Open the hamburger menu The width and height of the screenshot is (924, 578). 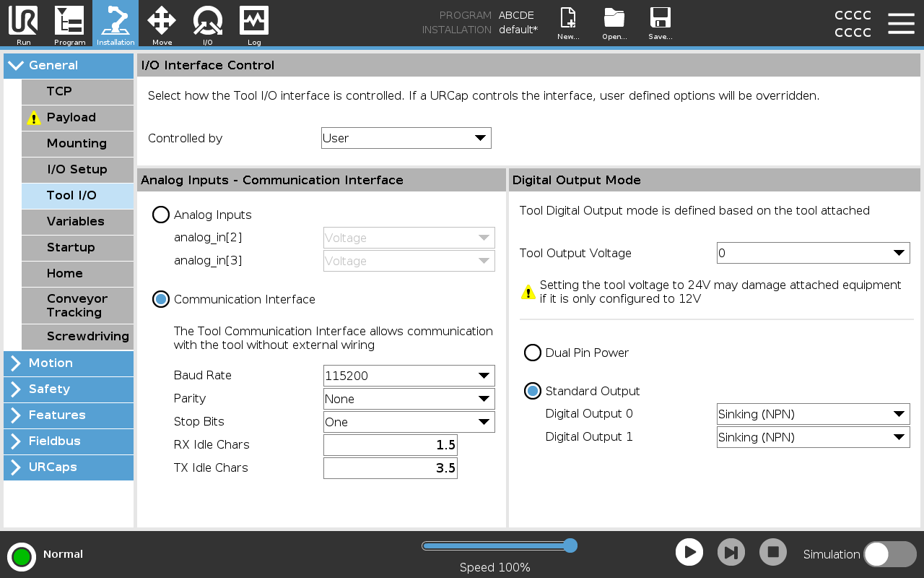901,22
